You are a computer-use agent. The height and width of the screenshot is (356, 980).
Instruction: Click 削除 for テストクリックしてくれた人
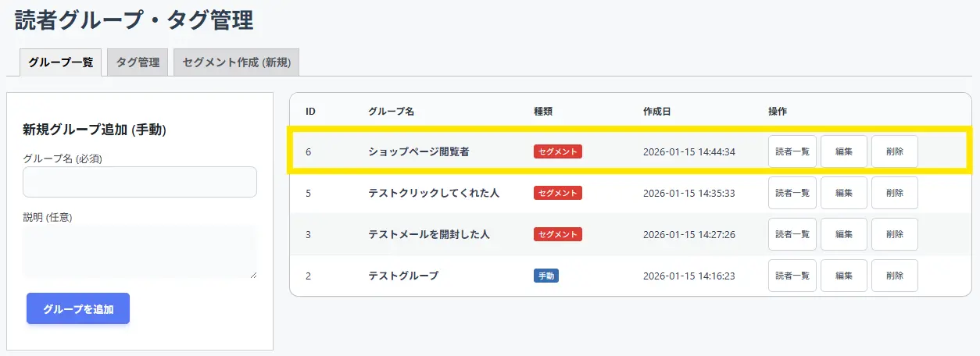pos(894,193)
